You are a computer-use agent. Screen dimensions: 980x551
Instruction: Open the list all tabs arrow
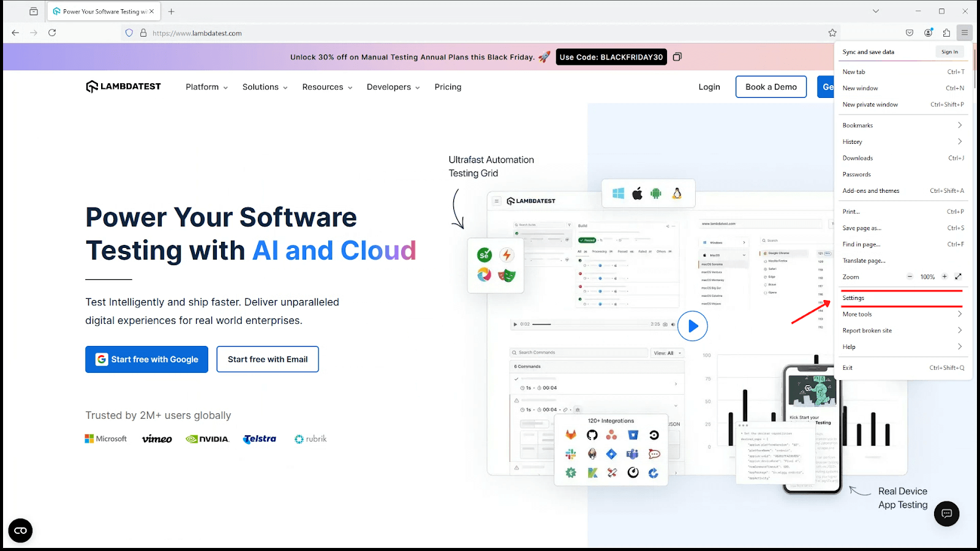click(x=876, y=11)
